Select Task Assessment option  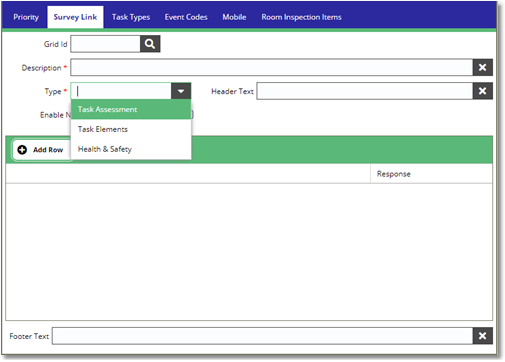click(131, 109)
